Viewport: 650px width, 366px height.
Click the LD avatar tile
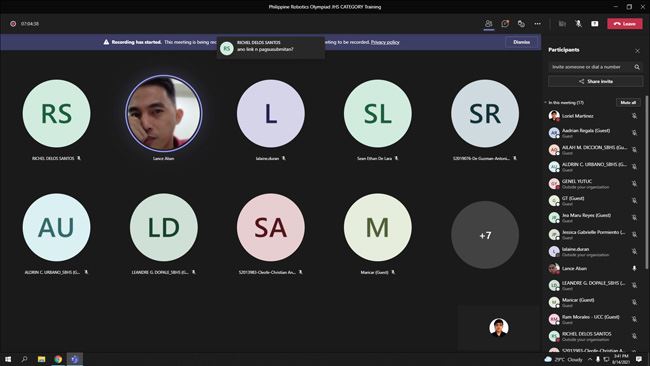coord(164,227)
